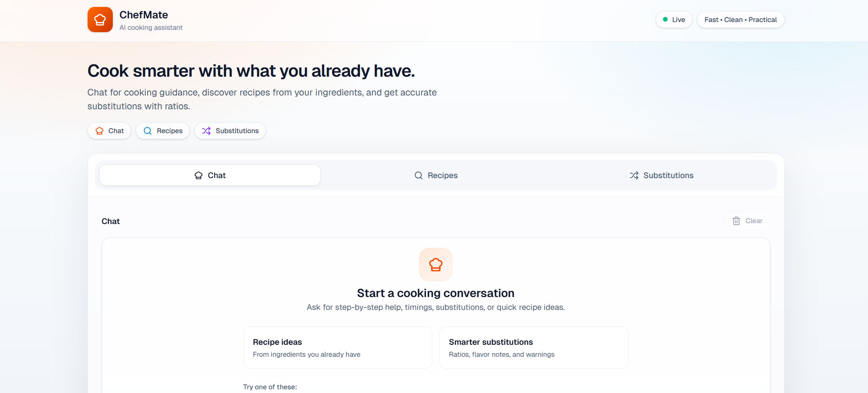
Task: Click the Cook smarter headline text
Action: (251, 71)
